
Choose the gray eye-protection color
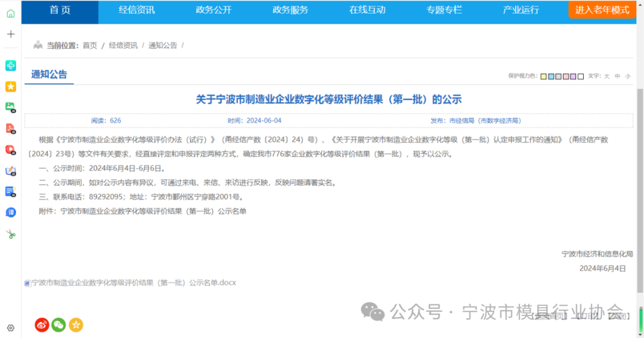[559, 76]
